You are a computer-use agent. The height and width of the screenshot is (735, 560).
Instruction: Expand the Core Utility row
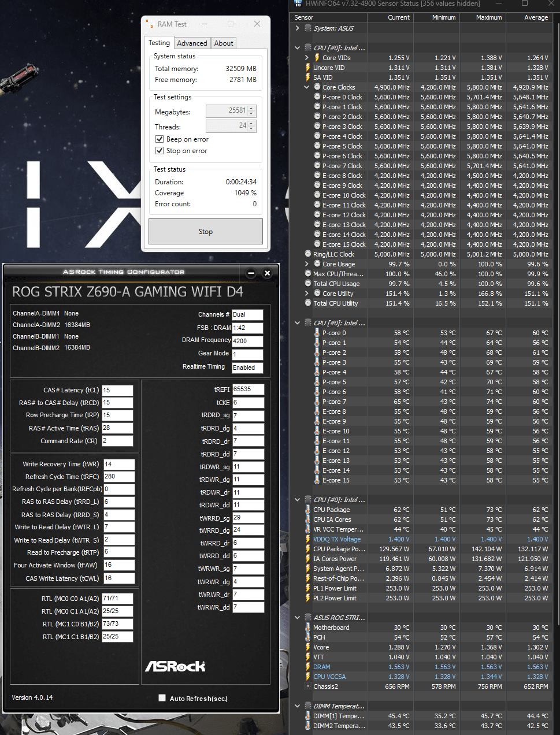click(306, 294)
